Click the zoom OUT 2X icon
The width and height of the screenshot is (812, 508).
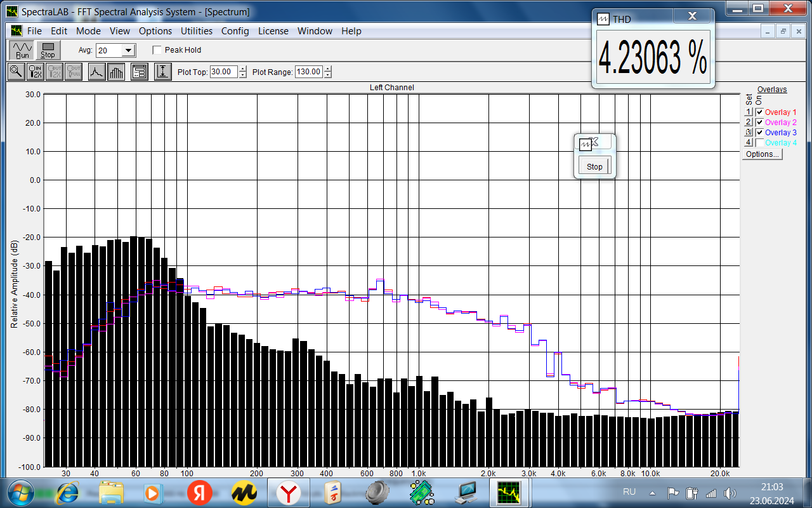tap(55, 72)
